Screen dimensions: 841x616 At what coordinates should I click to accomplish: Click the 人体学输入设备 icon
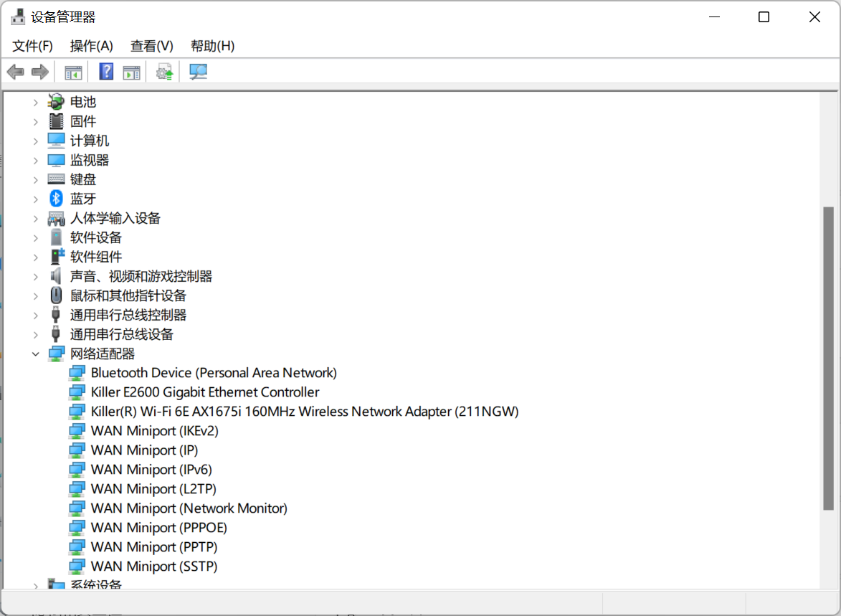(56, 218)
